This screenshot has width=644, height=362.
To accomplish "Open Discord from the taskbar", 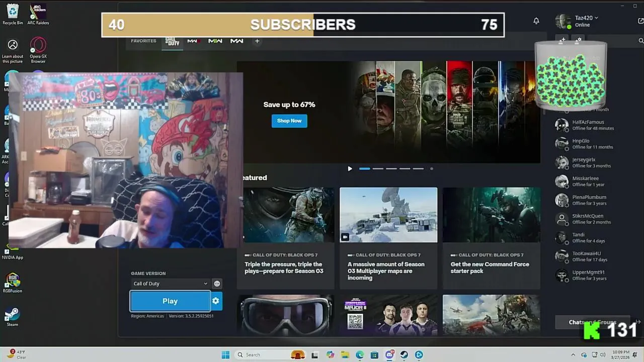I will [389, 355].
